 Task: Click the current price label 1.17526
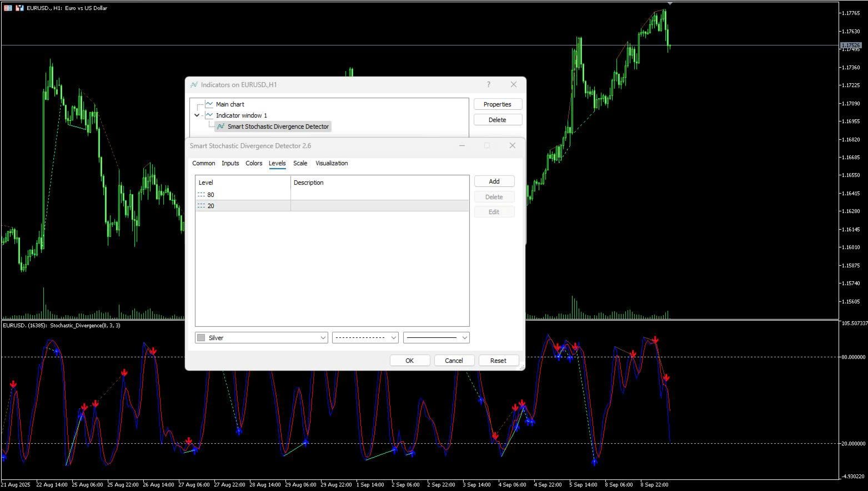tap(851, 45)
